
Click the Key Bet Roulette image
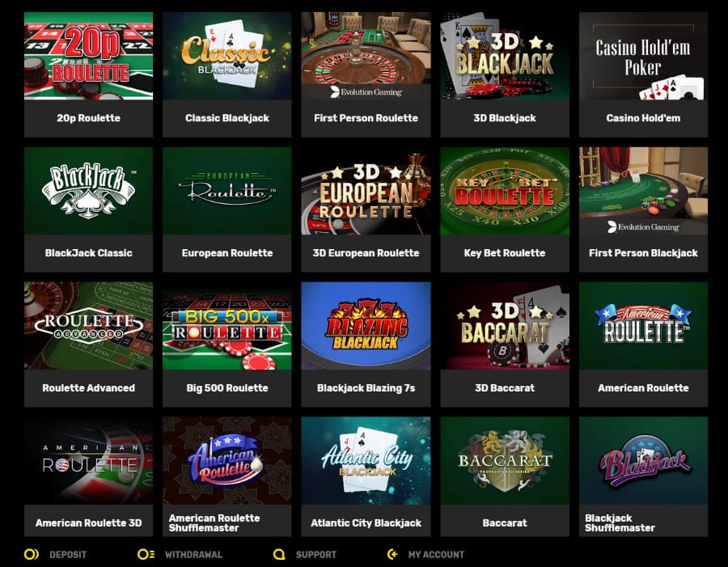point(505,191)
